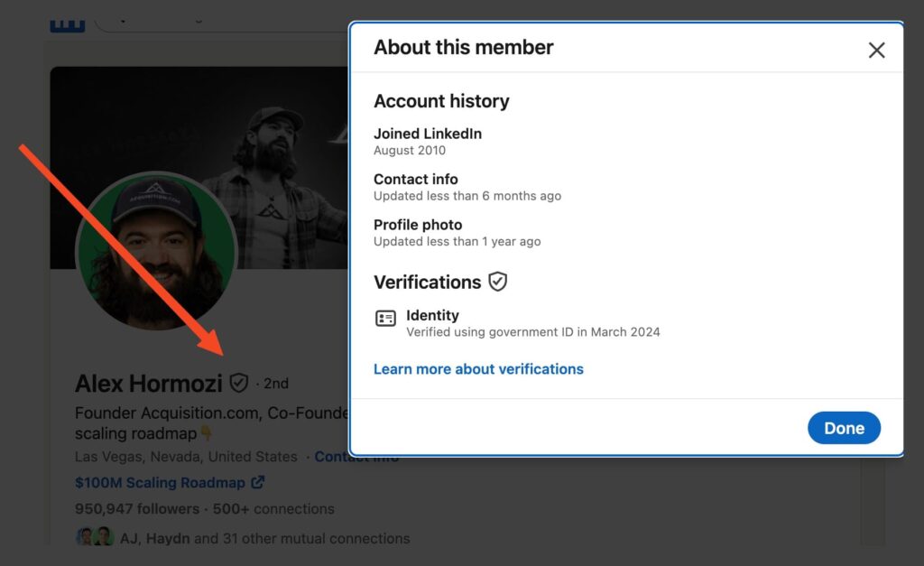Click the verification shield beside Alex Hormozi
The image size is (924, 566).
pos(238,384)
